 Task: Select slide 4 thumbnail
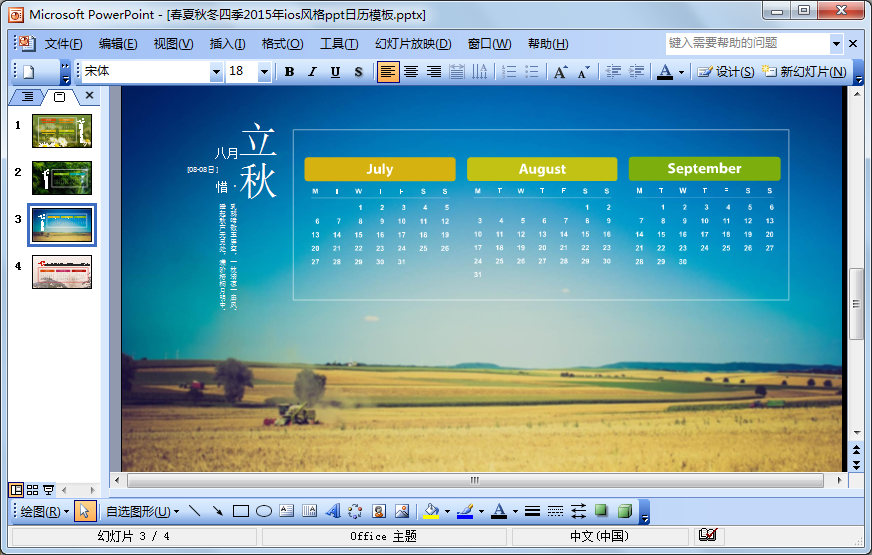(62, 272)
